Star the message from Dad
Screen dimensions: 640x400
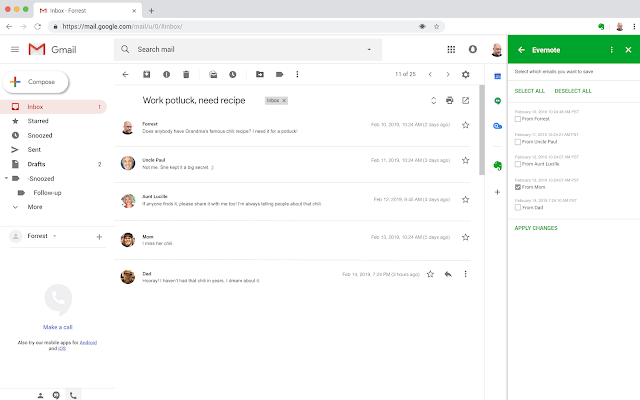(430, 274)
